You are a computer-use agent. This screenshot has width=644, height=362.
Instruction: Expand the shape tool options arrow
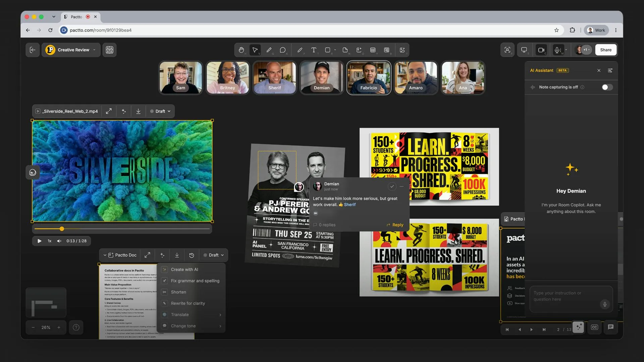point(335,50)
